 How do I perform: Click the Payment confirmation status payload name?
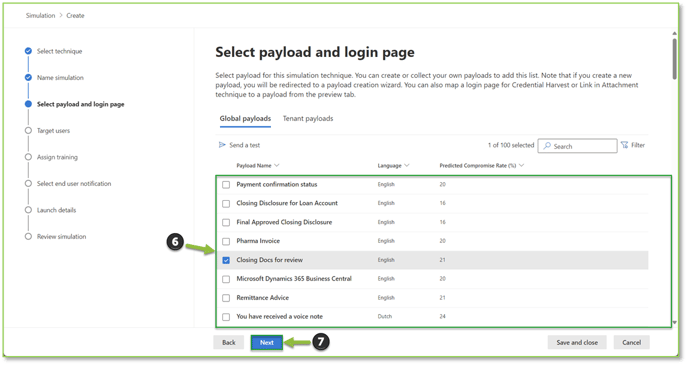276,184
